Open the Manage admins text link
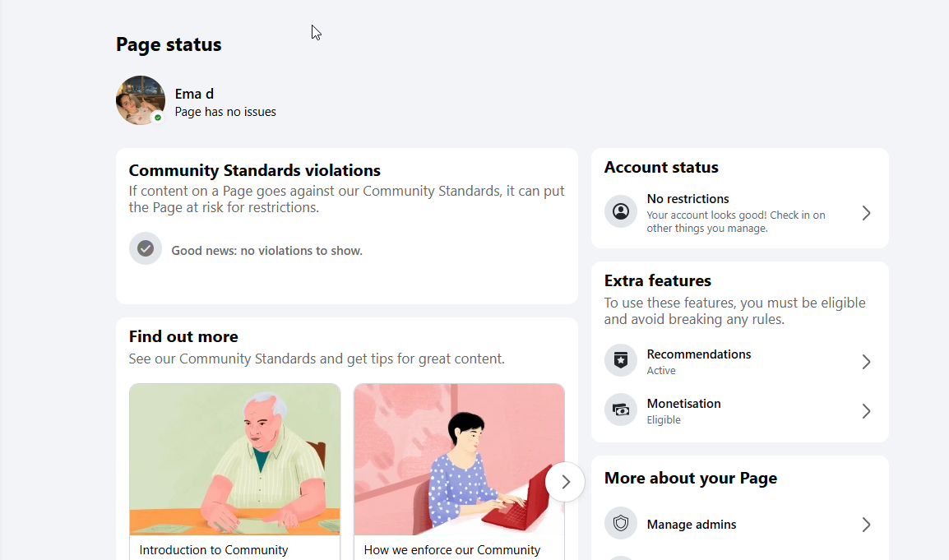The width and height of the screenshot is (949, 560). (691, 525)
